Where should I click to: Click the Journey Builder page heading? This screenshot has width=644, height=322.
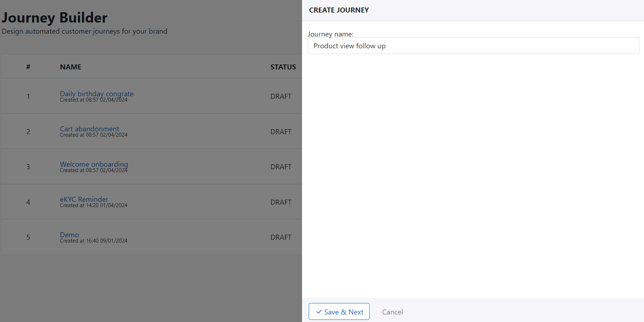pyautogui.click(x=54, y=18)
